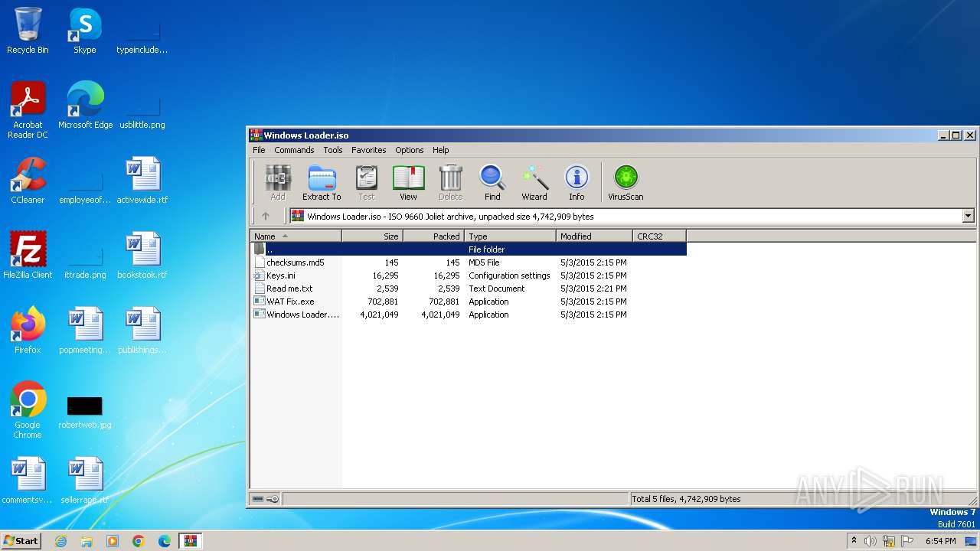The height and width of the screenshot is (551, 980).
Task: Click WinRAR taskbar button
Action: point(190,541)
